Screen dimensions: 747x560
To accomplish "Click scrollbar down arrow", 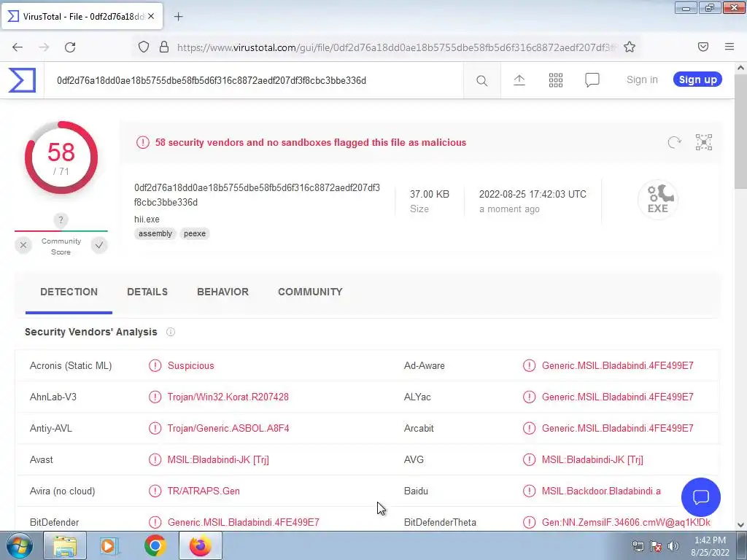I will tap(740, 525).
